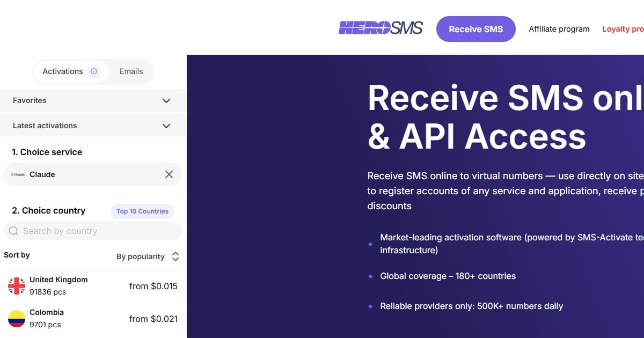
Task: Select the United Kingdom flag icon
Action: pyautogui.click(x=17, y=286)
